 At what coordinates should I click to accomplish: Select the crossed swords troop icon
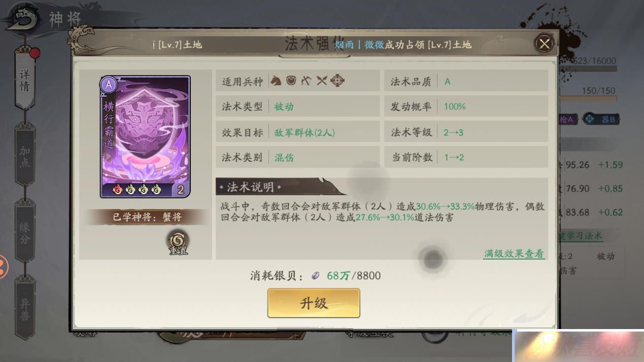[321, 81]
